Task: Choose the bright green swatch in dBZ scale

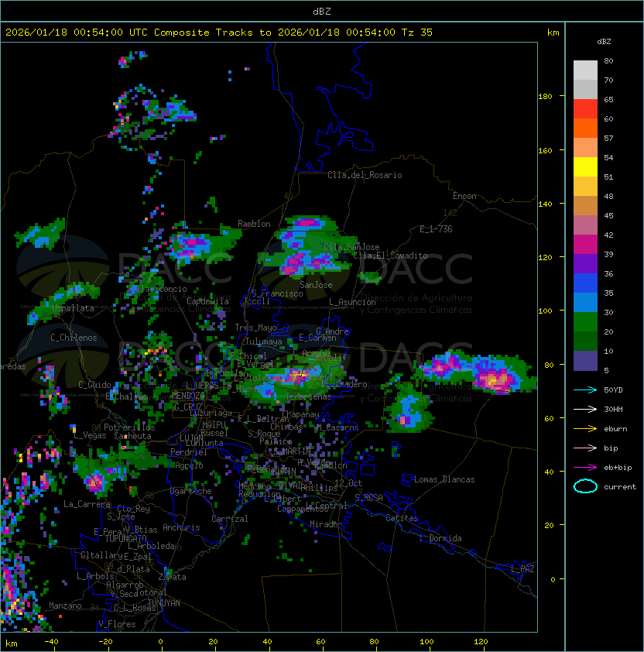Action: [585, 322]
